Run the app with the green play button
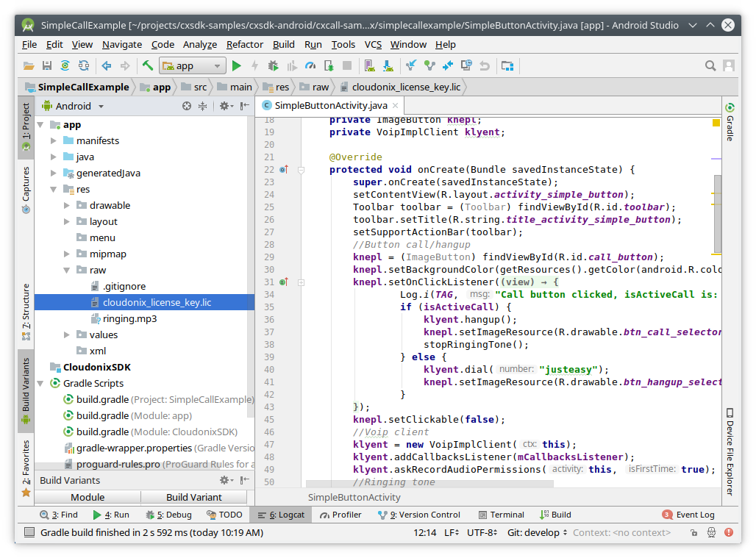The width and height of the screenshot is (756, 558). [x=236, y=65]
